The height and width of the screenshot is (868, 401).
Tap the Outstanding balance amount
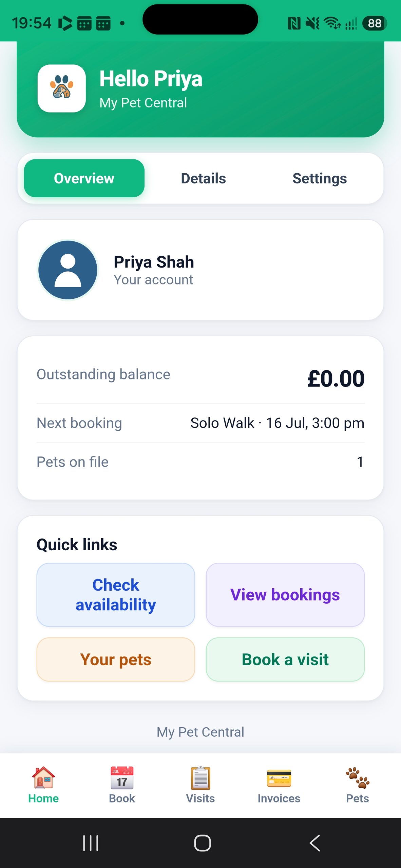click(336, 379)
